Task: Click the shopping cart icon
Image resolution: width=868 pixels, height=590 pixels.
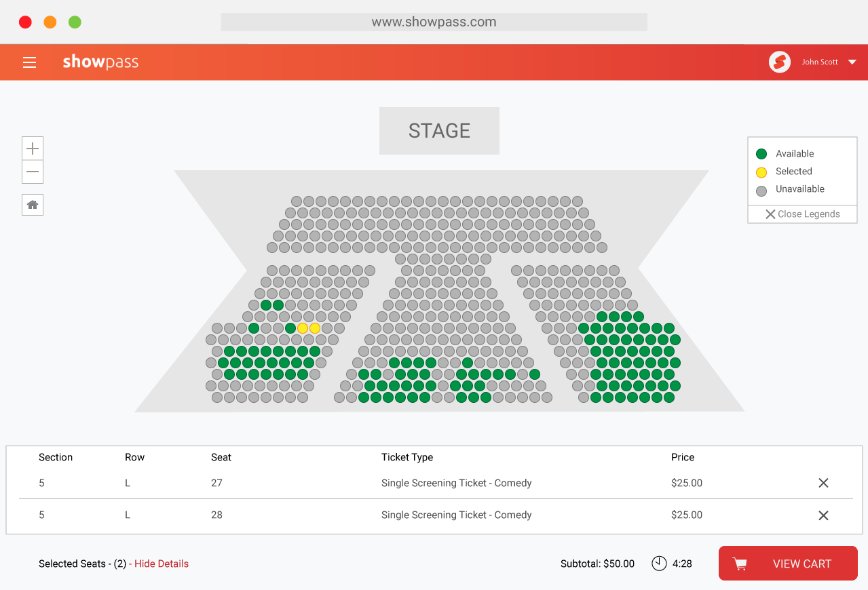Action: [x=739, y=564]
